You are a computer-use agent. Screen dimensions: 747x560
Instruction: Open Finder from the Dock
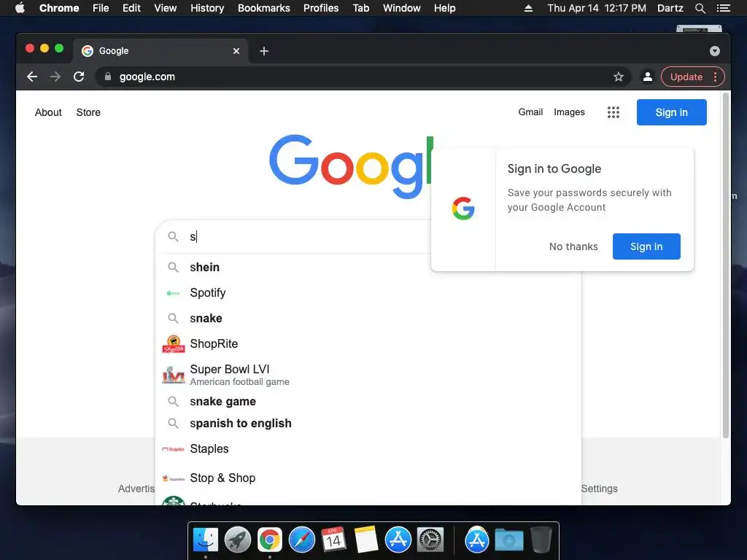coord(205,540)
